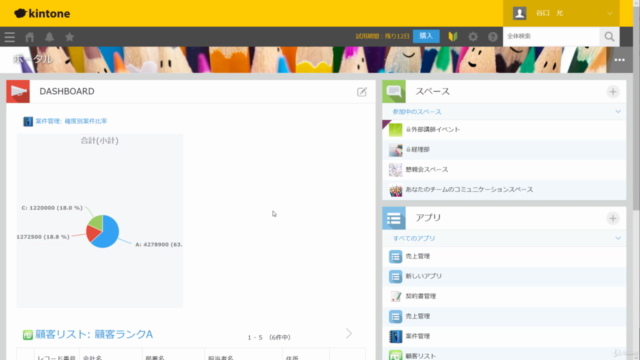Open the help question mark icon
Image resolution: width=640 pixels, height=360 pixels.
[493, 37]
